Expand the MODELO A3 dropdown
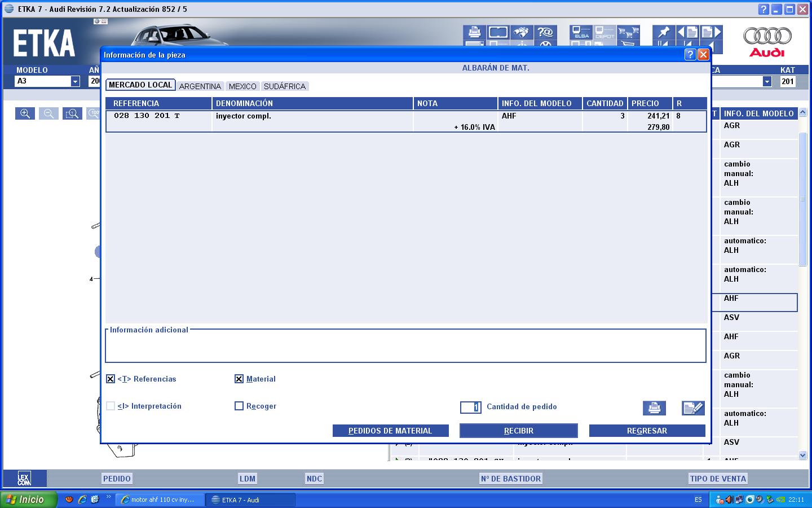The height and width of the screenshot is (508, 812). pos(75,81)
